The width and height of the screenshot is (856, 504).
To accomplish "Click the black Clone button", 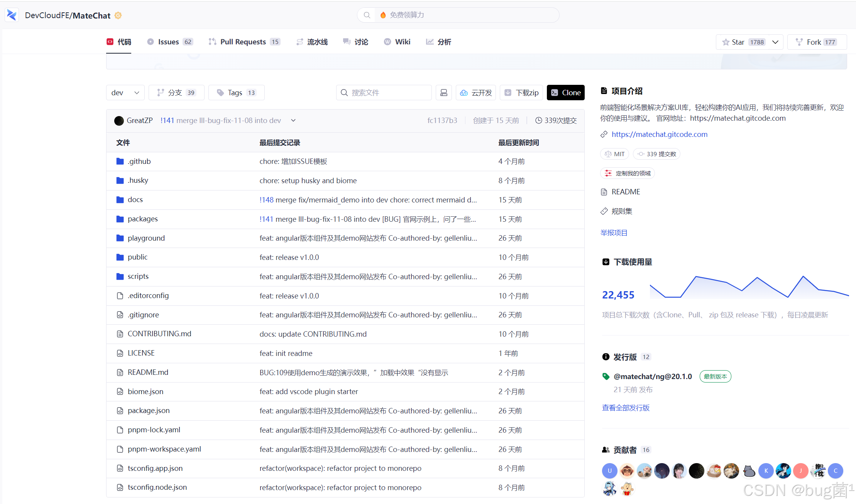I will pyautogui.click(x=565, y=93).
